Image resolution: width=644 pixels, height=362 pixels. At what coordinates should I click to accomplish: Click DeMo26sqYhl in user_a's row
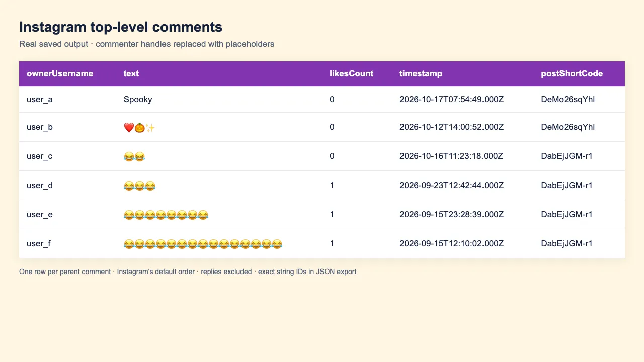pos(568,100)
